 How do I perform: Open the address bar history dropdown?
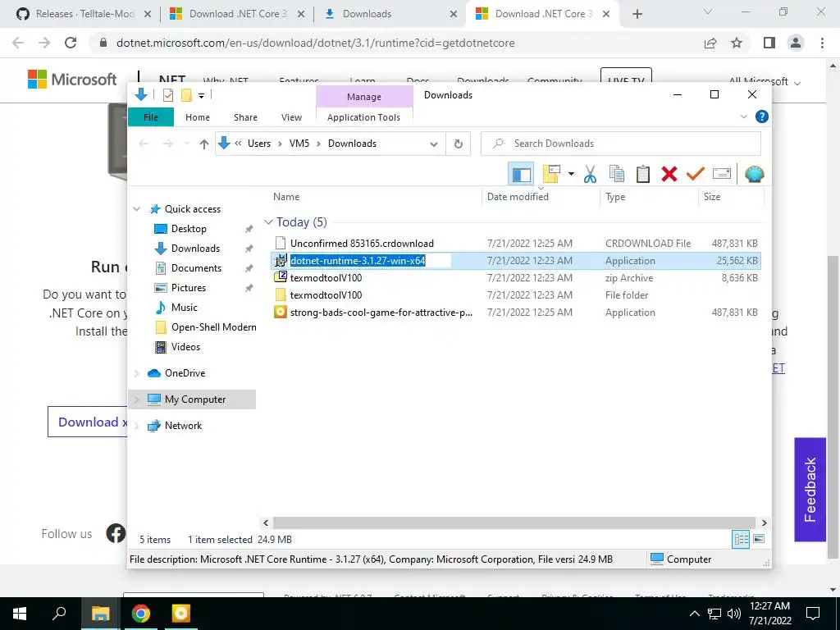pos(434,144)
